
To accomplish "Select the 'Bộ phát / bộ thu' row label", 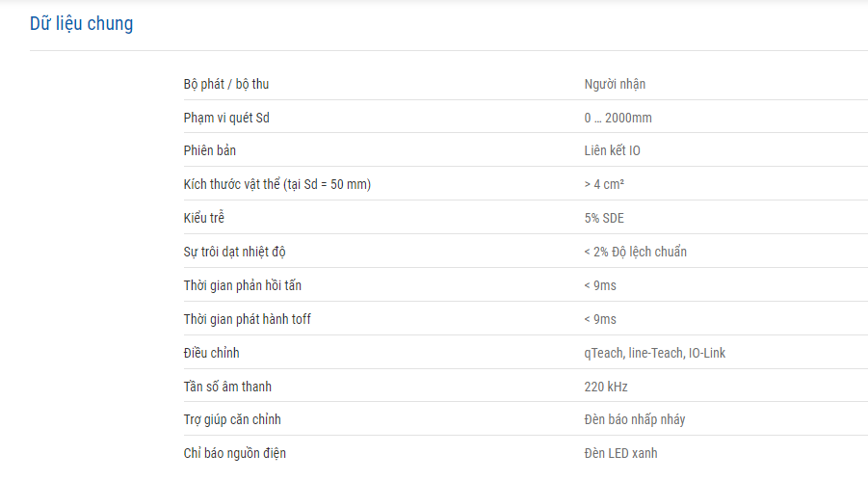I will [x=226, y=84].
